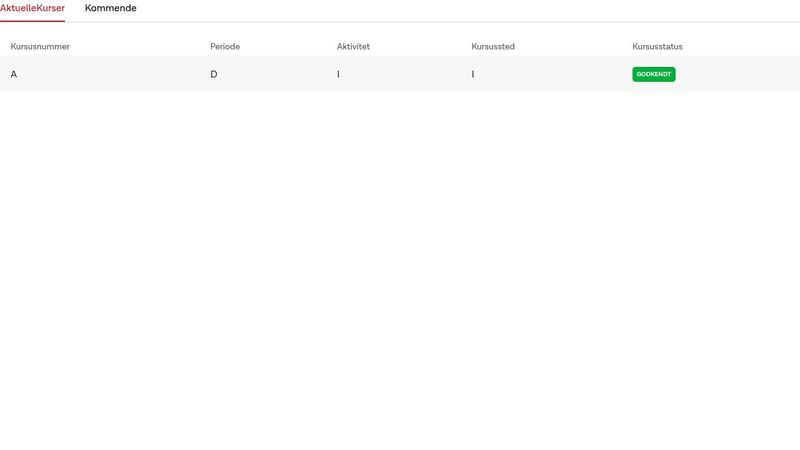The image size is (800, 450).
Task: Switch to the Kommende tab
Action: point(110,9)
